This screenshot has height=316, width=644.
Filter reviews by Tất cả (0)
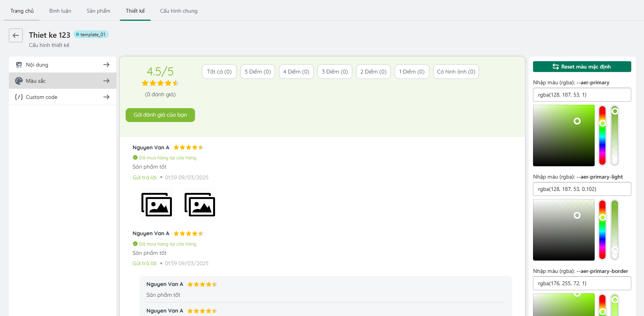tap(219, 72)
